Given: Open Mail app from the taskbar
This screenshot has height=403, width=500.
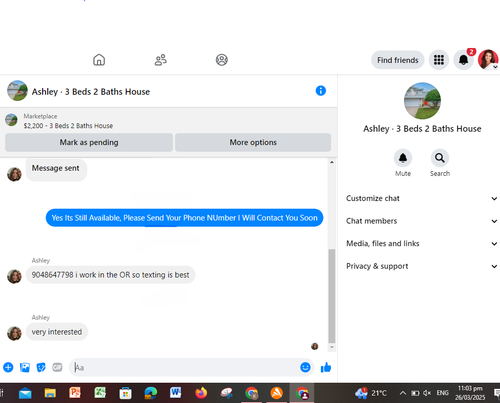Looking at the screenshot, I should [25, 393].
